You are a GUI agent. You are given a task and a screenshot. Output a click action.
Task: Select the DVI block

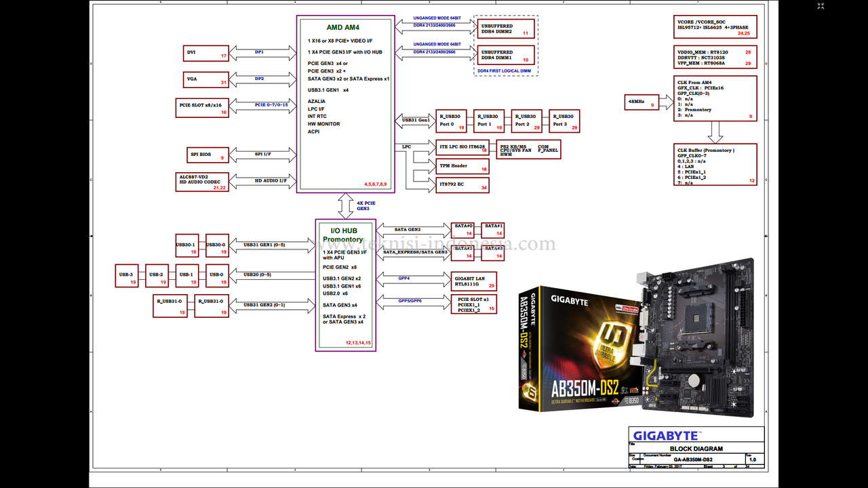207,53
